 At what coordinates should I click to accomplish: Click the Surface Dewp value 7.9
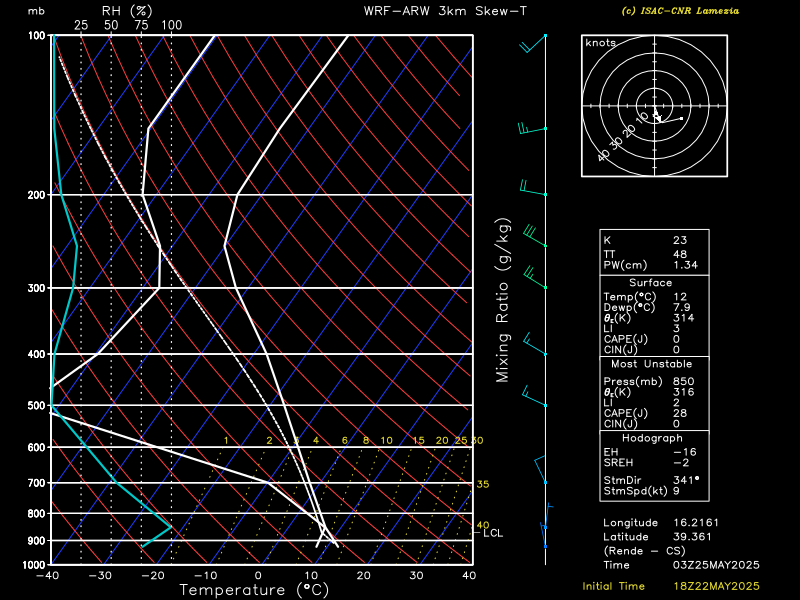[682, 307]
